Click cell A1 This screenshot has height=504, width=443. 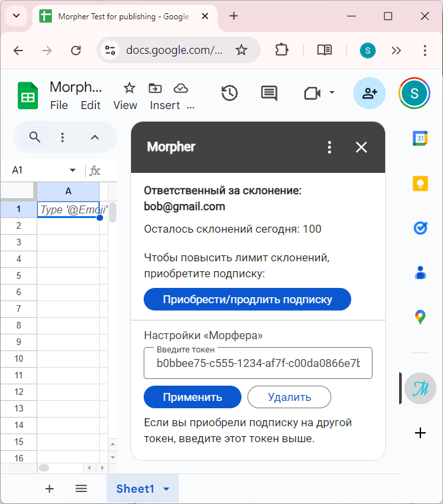pyautogui.click(x=68, y=209)
